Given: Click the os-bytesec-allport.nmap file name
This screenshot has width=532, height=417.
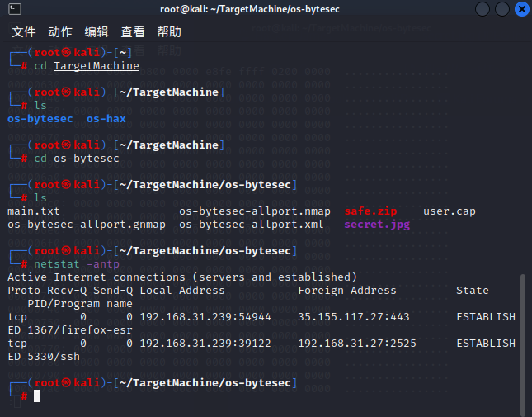Looking at the screenshot, I should pyautogui.click(x=255, y=211).
